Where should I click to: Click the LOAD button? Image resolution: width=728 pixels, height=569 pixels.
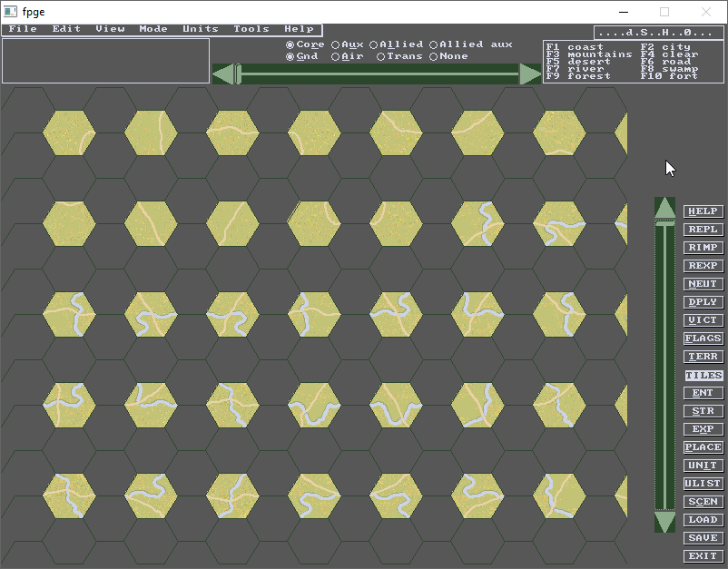(703, 520)
